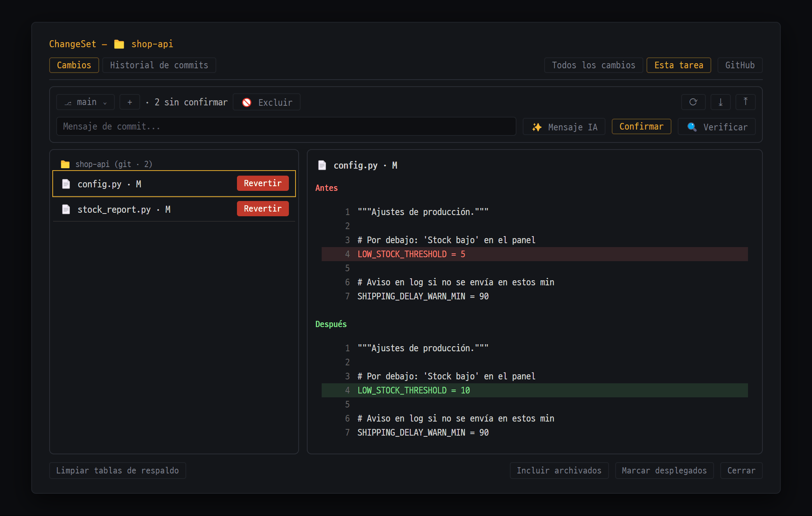Focus the Mensaje de commit input
Image resolution: width=812 pixels, height=516 pixels.
[286, 126]
